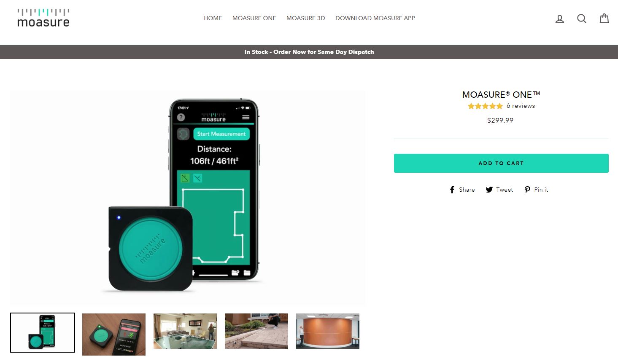618x364 pixels.
Task: Share product on Facebook
Action: pos(462,190)
